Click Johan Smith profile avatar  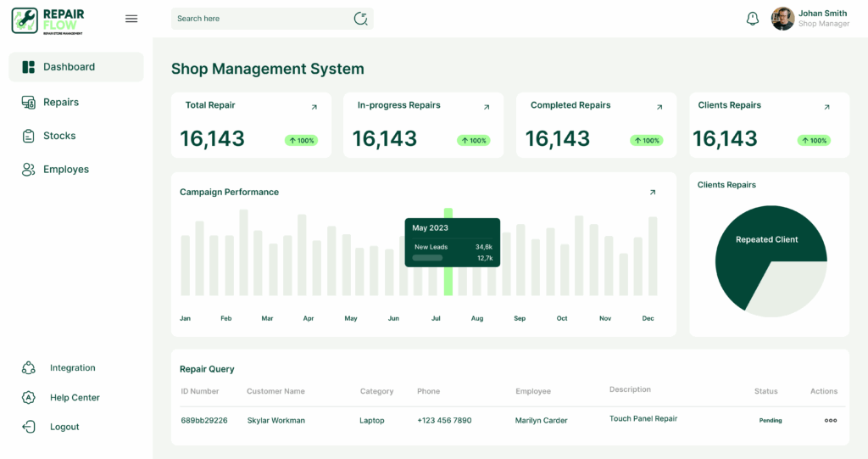coord(782,19)
